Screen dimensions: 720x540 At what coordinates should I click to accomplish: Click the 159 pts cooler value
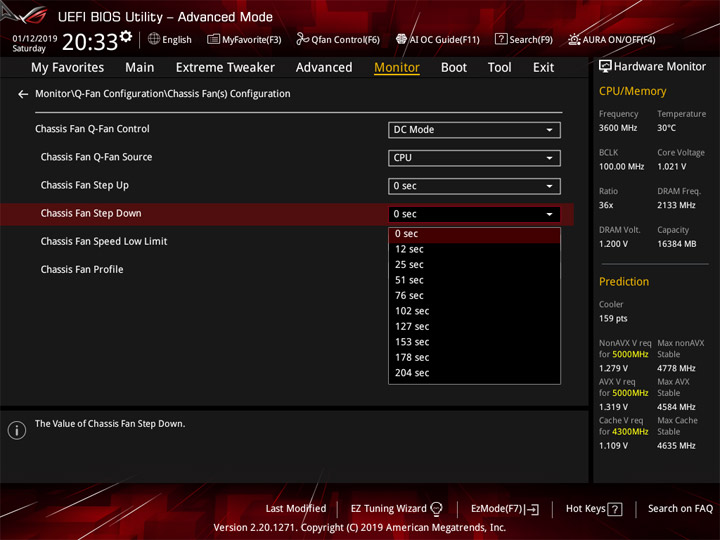pos(613,319)
